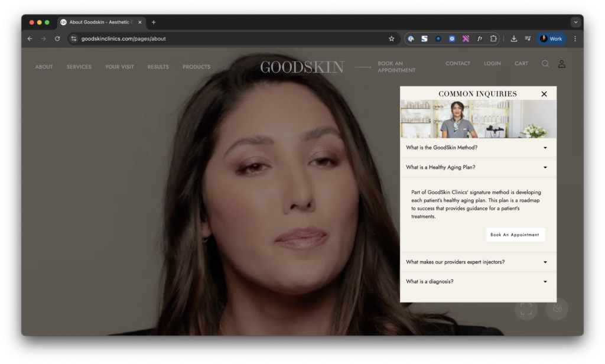
Task: Click the media controls icon in Chrome toolbar
Action: point(527,38)
